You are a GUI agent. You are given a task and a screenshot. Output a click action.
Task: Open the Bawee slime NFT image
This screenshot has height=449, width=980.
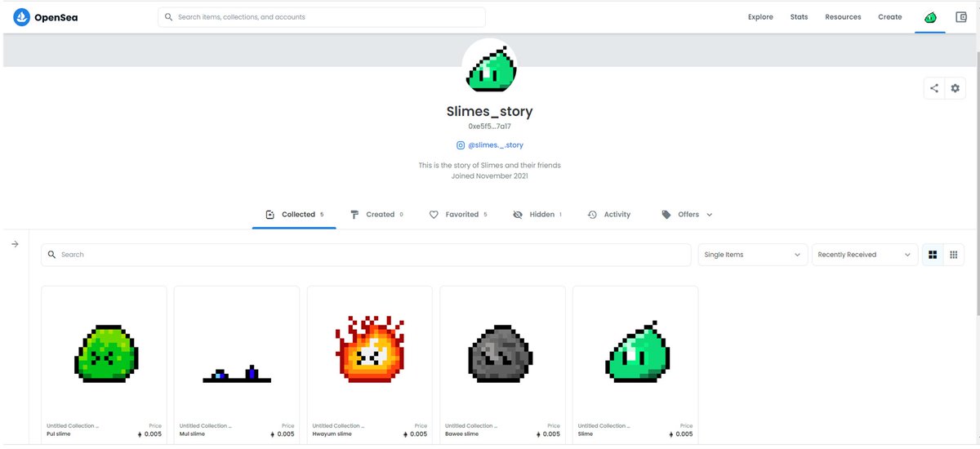502,353
